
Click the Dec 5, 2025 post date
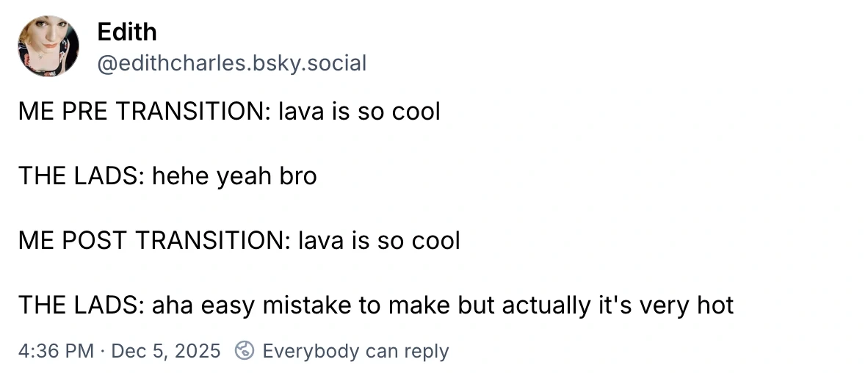[x=166, y=351]
